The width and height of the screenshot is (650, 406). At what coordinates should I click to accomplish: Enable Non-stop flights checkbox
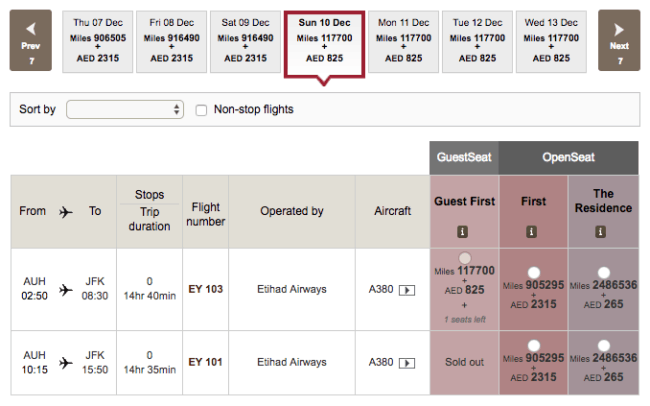click(x=201, y=110)
